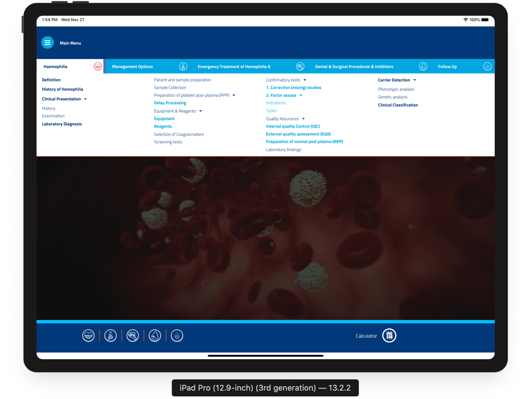Collapse the Confirmatory tests arrow
The width and height of the screenshot is (532, 399).
click(305, 80)
